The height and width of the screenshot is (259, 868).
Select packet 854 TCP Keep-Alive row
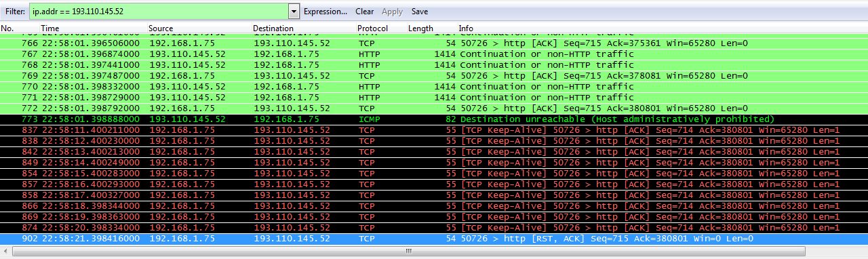coord(434,174)
